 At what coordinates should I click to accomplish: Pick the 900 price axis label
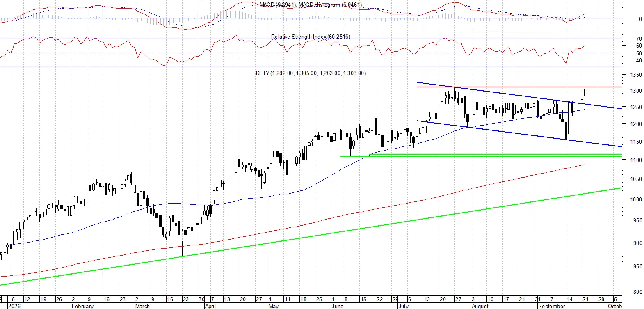pyautogui.click(x=638, y=243)
